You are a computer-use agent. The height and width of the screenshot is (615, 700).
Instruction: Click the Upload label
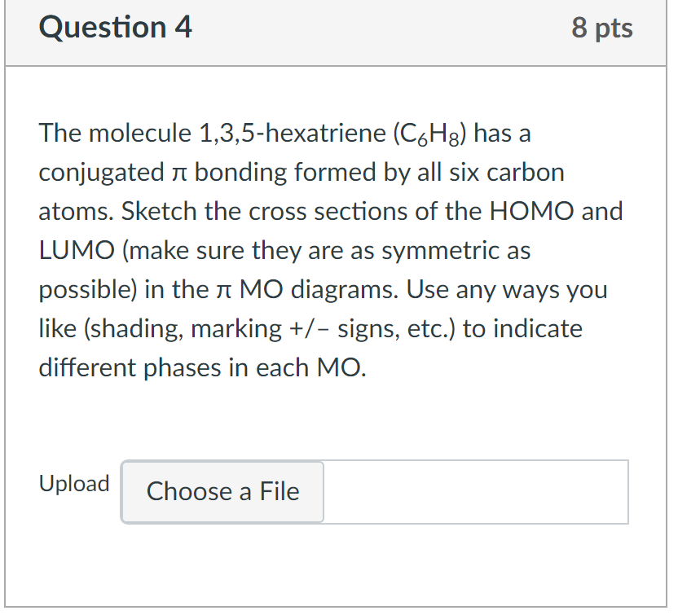click(74, 483)
